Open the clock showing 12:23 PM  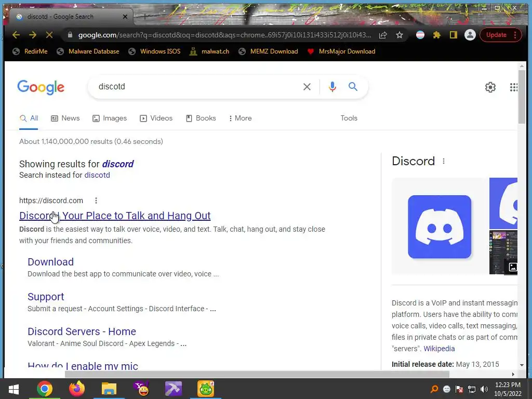(x=508, y=389)
